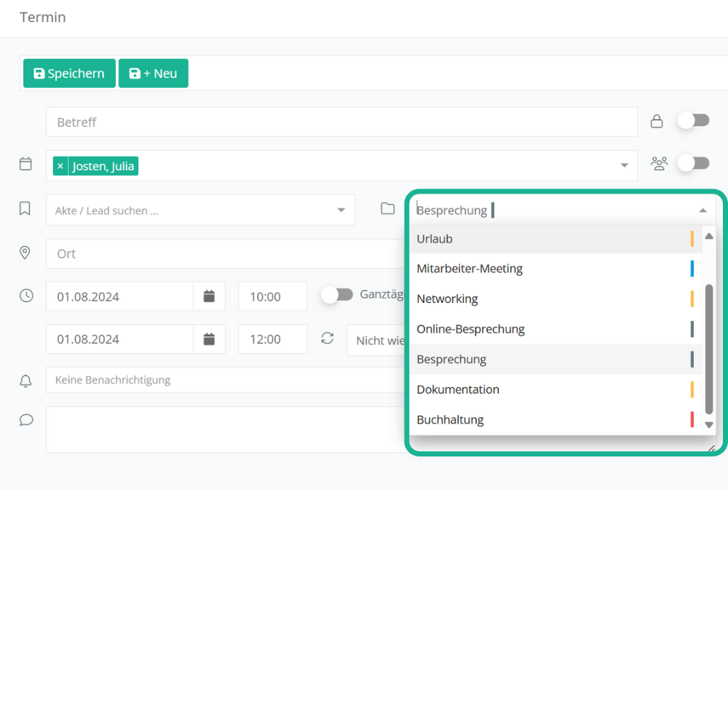Click the red color bar beside Buchhaltung
The image size is (728, 728).
pos(692,420)
